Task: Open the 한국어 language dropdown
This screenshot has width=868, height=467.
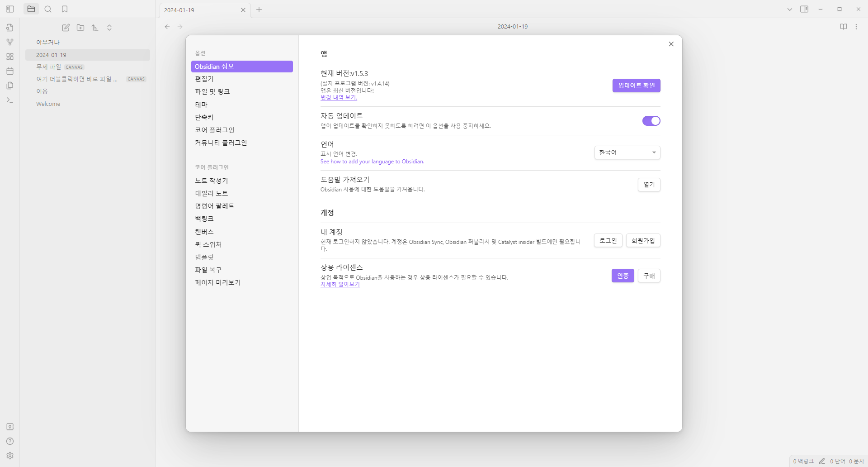Action: [627, 152]
